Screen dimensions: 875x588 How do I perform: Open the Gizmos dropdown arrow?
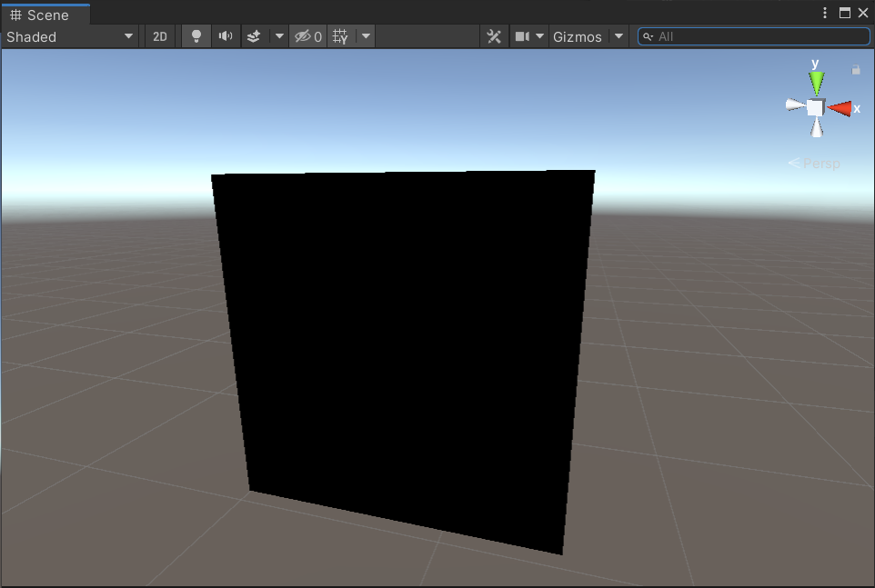coord(618,36)
